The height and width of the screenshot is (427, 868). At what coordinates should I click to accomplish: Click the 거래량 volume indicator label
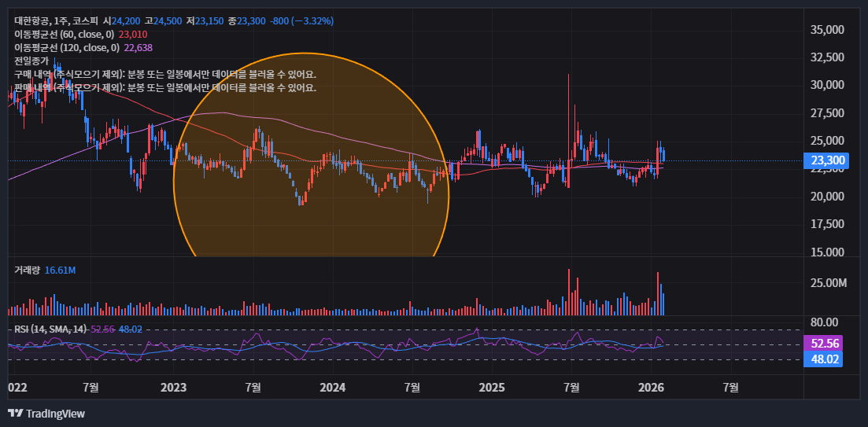[28, 270]
